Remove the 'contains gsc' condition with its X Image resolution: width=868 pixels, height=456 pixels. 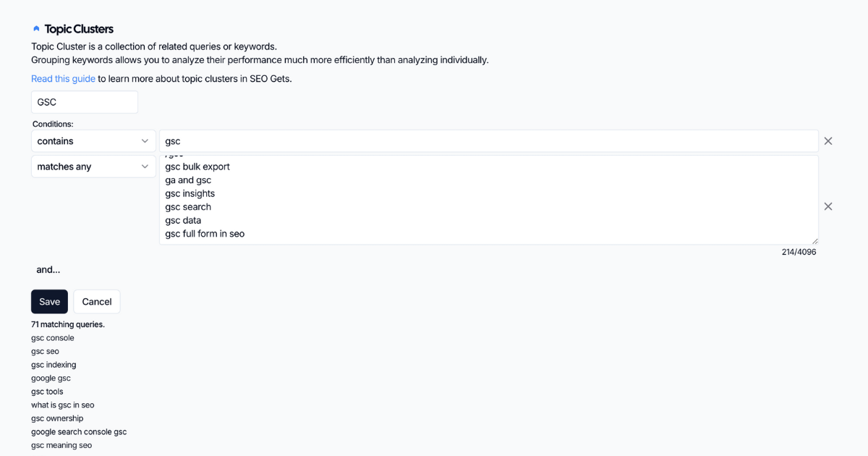(827, 140)
